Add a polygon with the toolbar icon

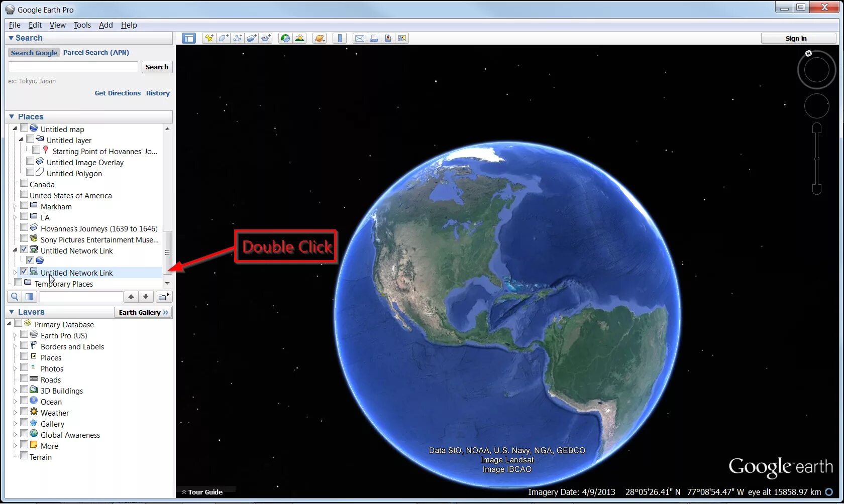coord(223,38)
